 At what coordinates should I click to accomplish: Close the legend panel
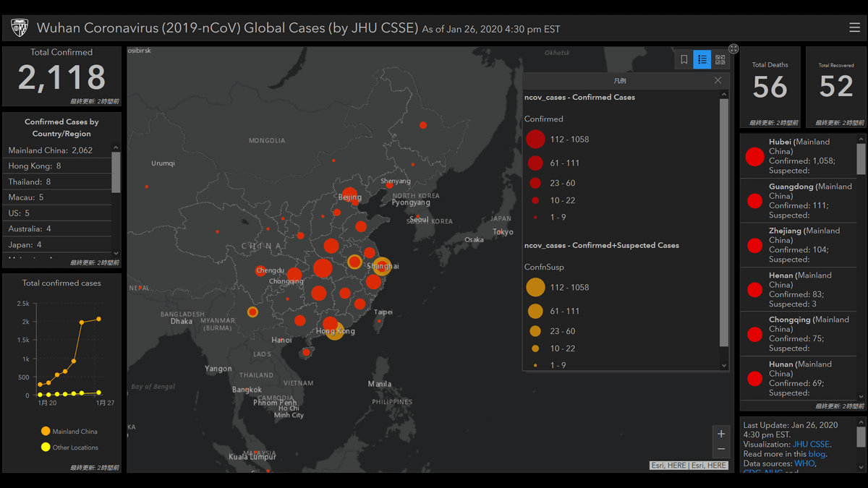tap(718, 80)
